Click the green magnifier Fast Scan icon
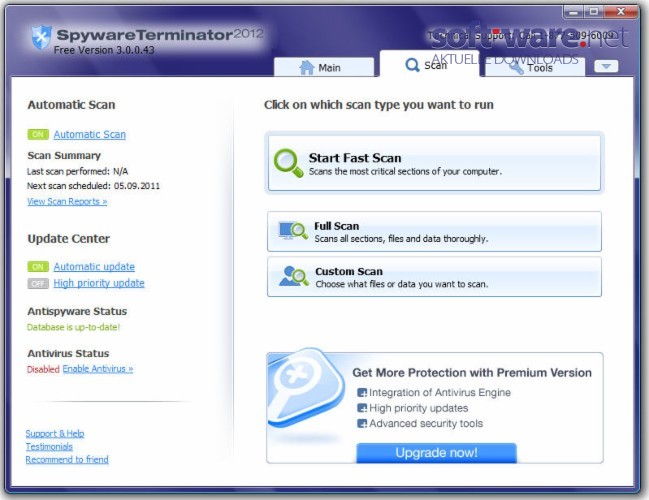649x500 pixels. coord(288,163)
